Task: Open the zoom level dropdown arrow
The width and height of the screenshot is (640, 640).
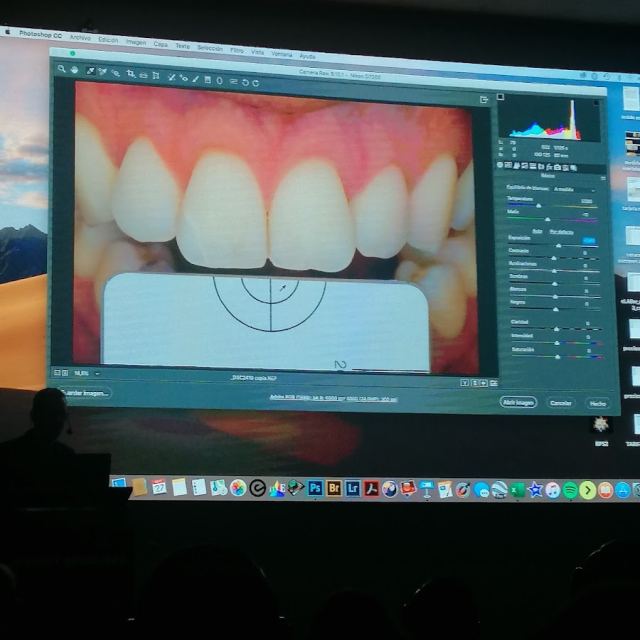Action: [x=97, y=373]
